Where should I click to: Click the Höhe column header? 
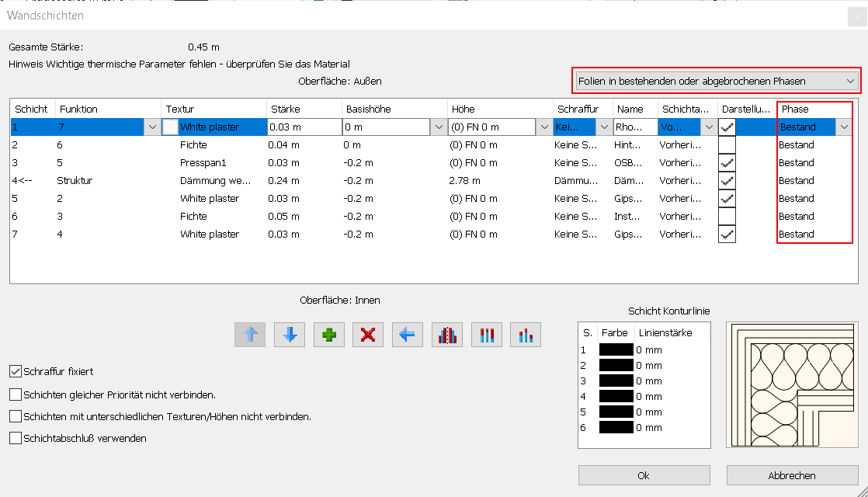pyautogui.click(x=500, y=109)
